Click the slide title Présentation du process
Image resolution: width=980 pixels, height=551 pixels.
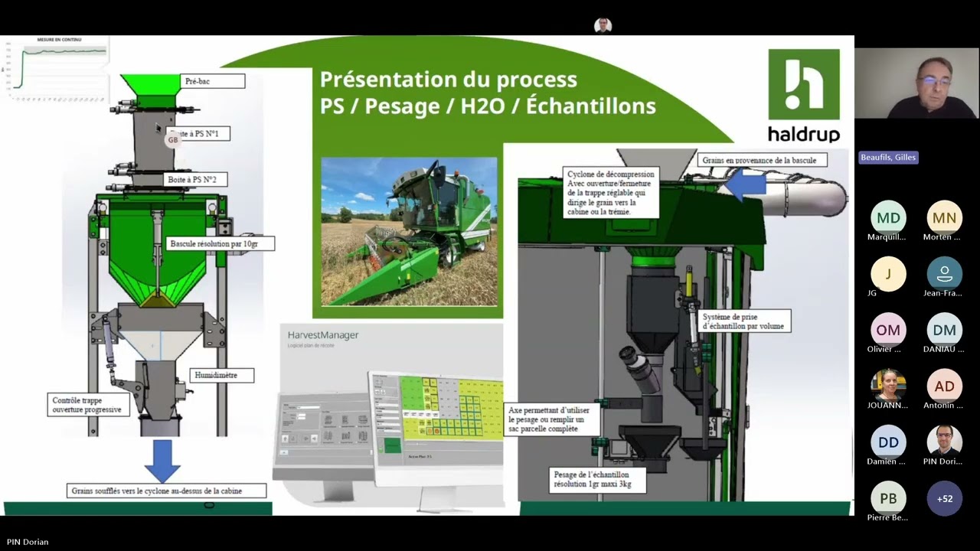pos(449,80)
